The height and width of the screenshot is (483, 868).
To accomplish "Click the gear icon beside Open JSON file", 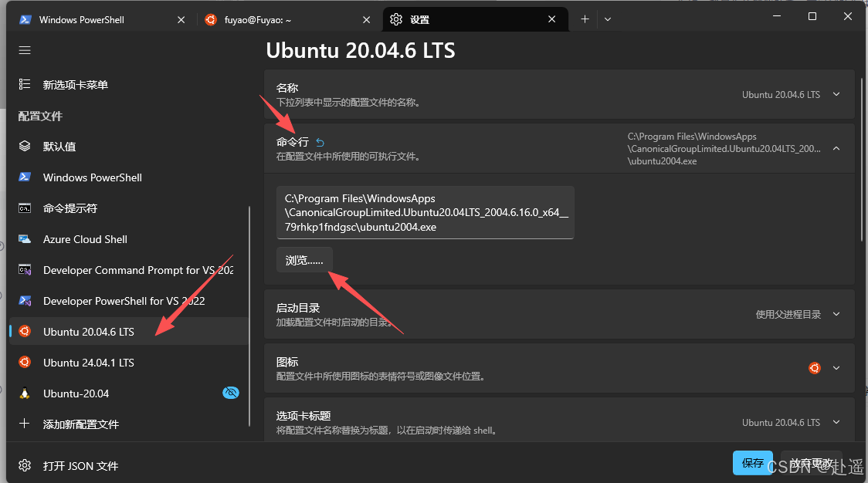I will point(25,465).
